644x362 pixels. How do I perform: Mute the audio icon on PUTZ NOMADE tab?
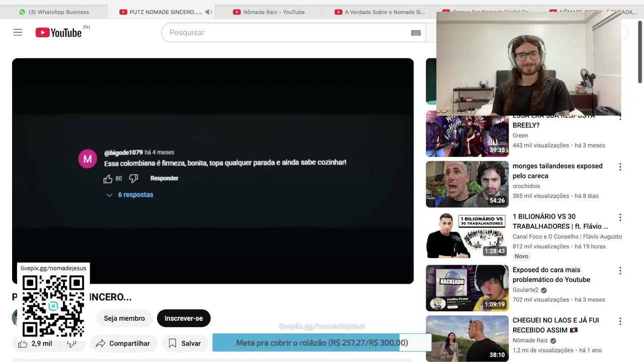click(x=209, y=12)
